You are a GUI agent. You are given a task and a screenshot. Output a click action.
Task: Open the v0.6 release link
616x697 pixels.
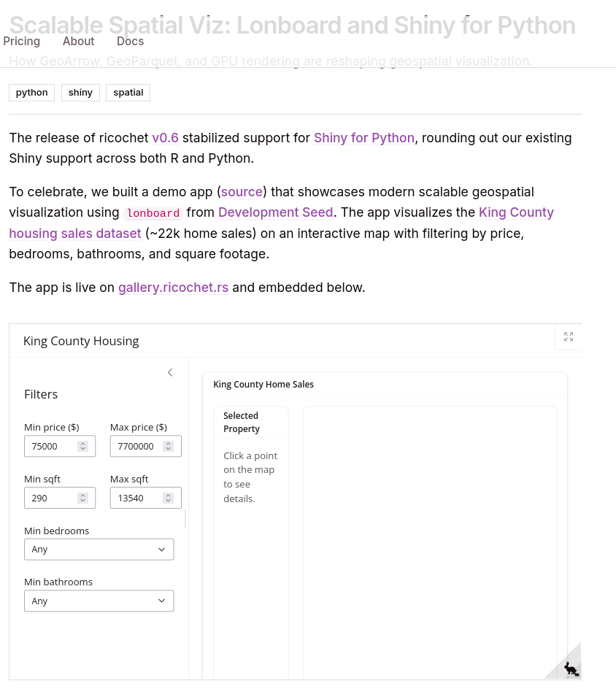(166, 138)
